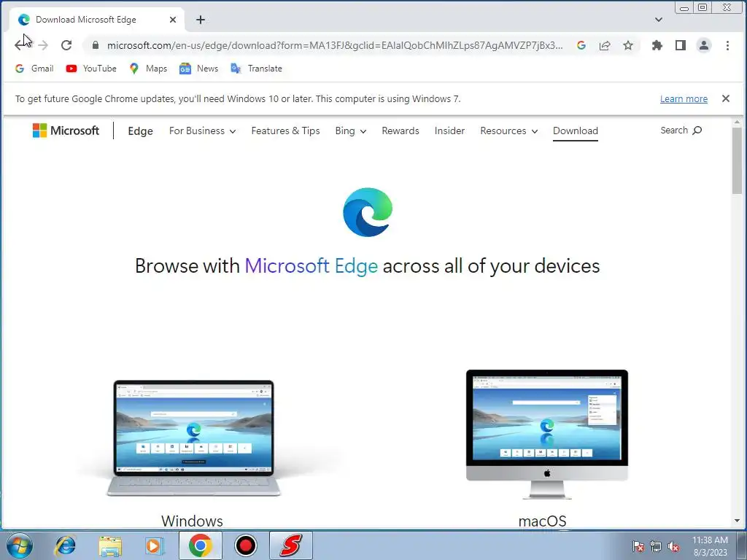Image resolution: width=747 pixels, height=560 pixels.
Task: Open the News bookmark
Action: click(198, 69)
